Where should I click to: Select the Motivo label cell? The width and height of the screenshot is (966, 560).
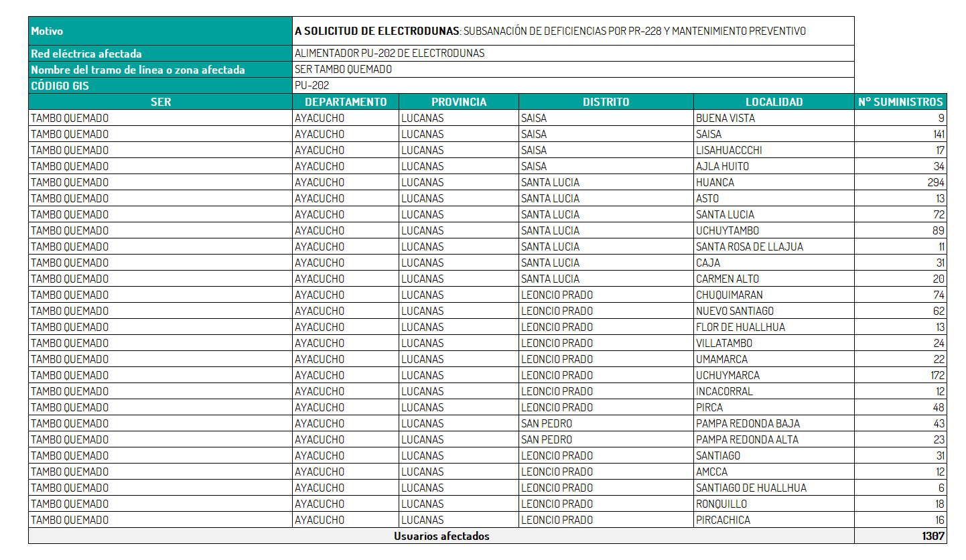[x=160, y=31]
